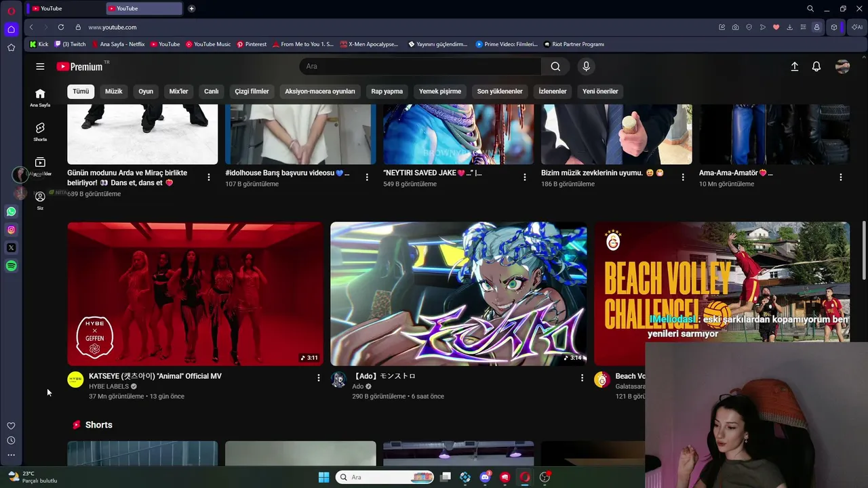
Task: Open Instagram in the Opera sidebar
Action: point(11,230)
